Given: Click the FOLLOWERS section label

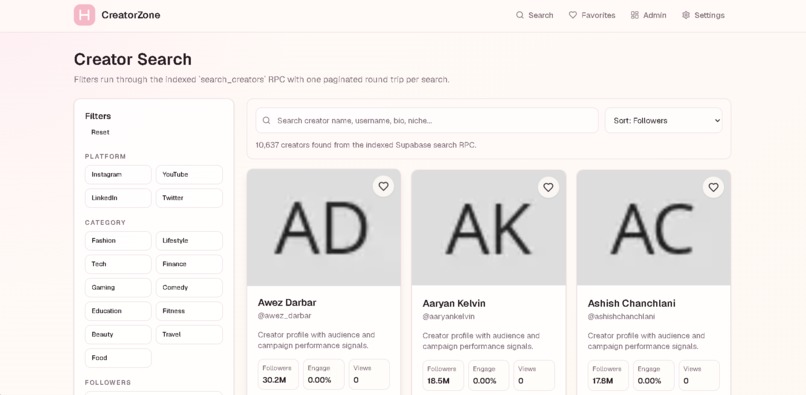Looking at the screenshot, I should 108,382.
